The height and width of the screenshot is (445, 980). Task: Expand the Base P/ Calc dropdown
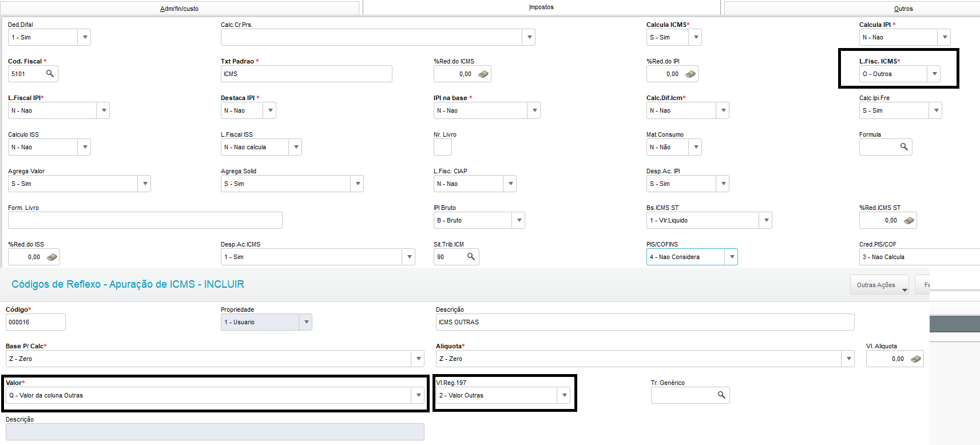(418, 359)
